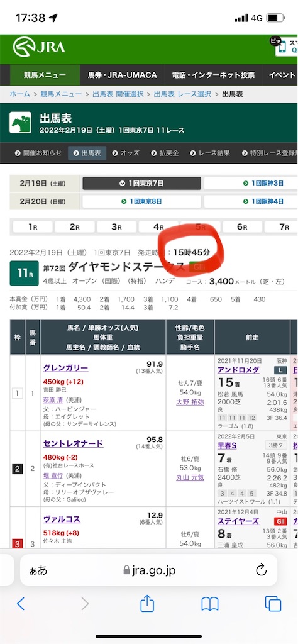Open the 出馬表 レース選択 breadcrumb
This screenshot has width=298, height=644.
click(183, 94)
